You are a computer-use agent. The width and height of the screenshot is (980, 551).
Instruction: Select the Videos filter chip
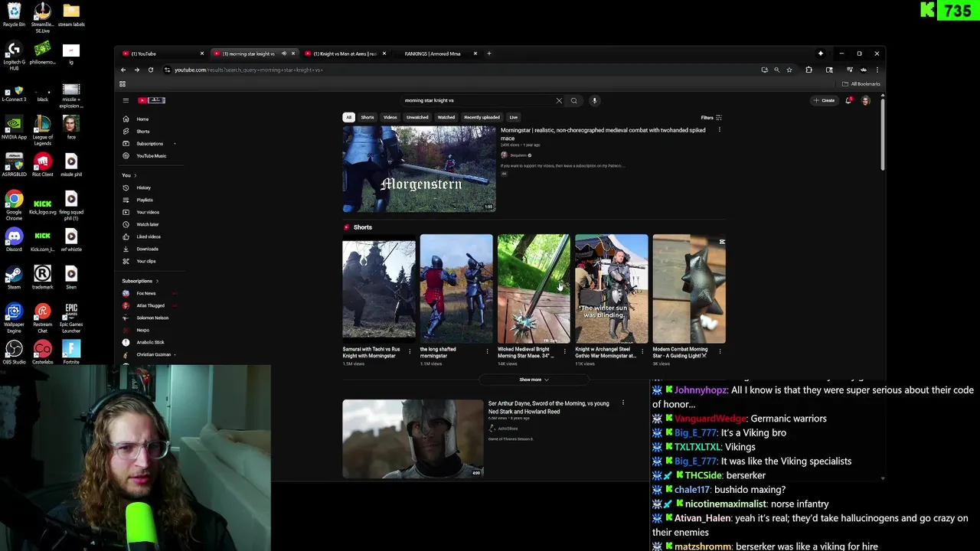click(390, 117)
